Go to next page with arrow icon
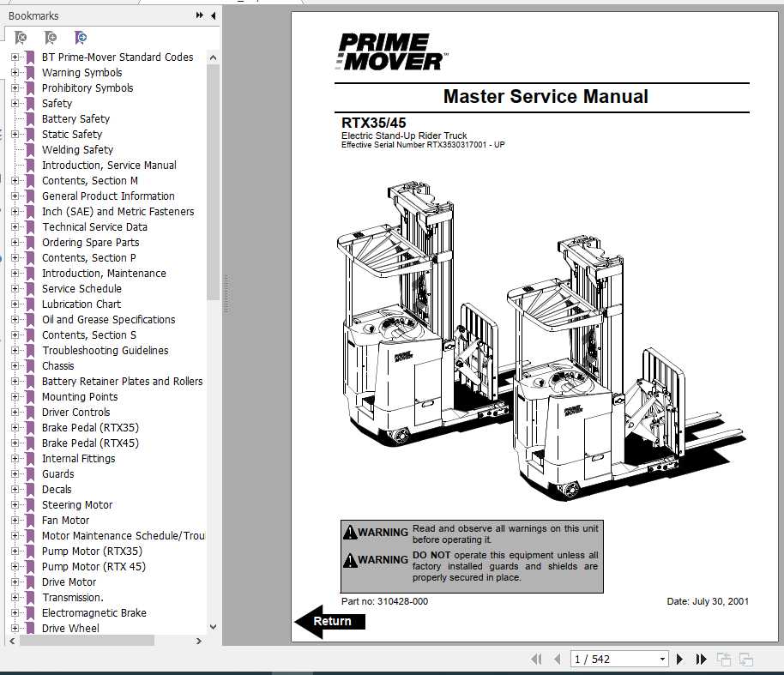The image size is (784, 675). [679, 659]
